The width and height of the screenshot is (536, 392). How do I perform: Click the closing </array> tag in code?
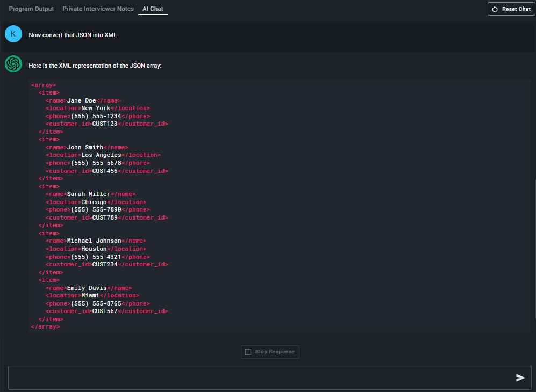(45, 326)
